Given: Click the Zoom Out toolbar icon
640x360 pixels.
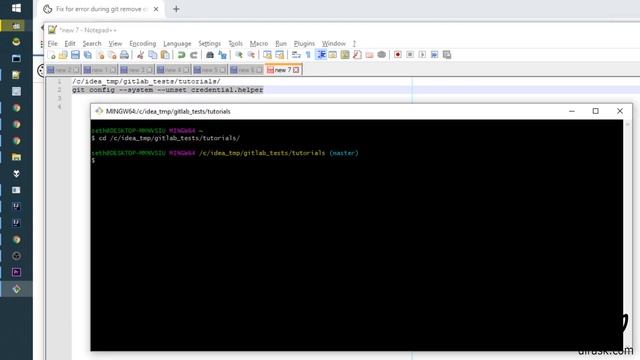Looking at the screenshot, I should (x=251, y=55).
